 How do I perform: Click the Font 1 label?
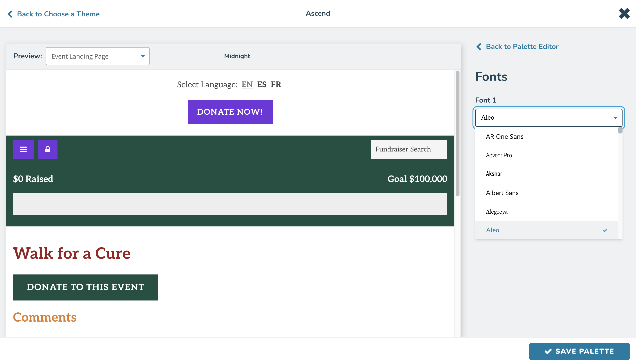486,100
